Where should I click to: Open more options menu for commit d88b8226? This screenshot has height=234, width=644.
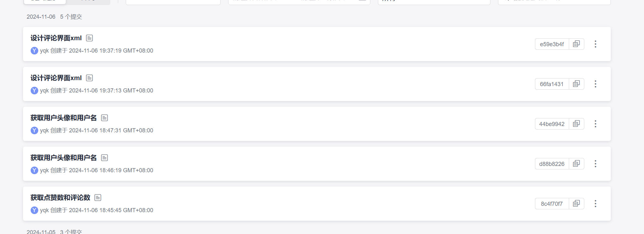click(595, 164)
